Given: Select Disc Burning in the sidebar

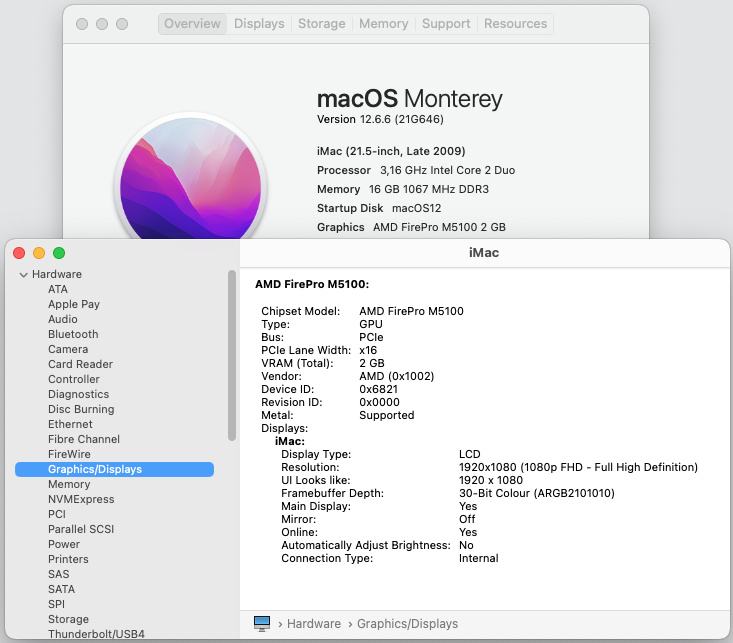Looking at the screenshot, I should pyautogui.click(x=81, y=409).
